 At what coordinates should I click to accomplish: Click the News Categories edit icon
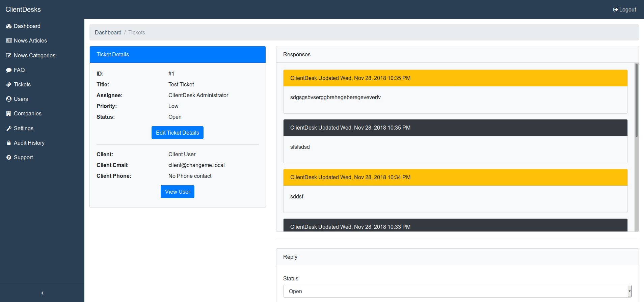[9, 55]
